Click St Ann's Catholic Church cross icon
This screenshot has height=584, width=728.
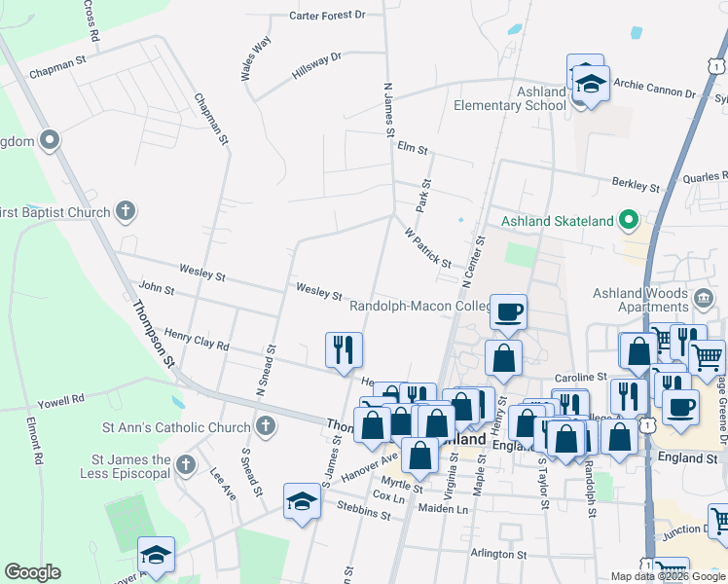266,426
